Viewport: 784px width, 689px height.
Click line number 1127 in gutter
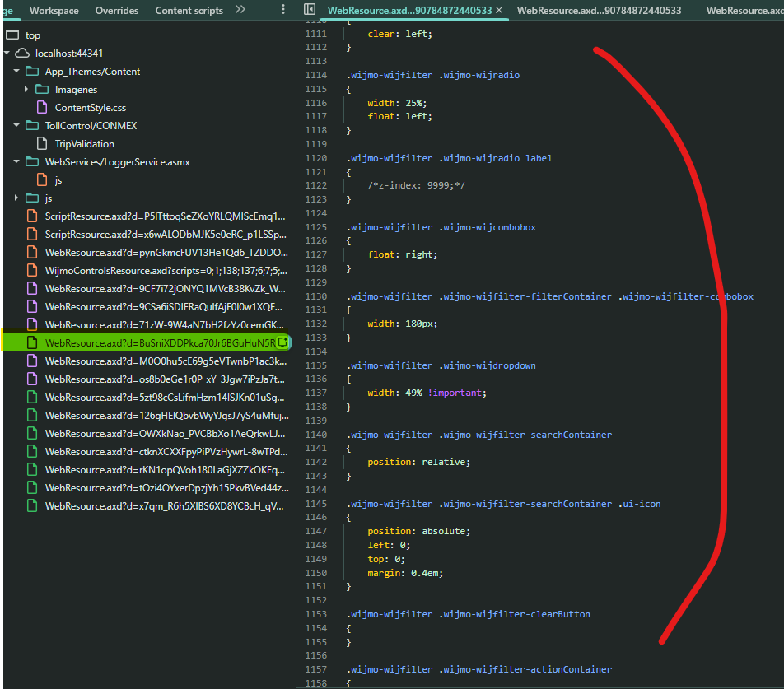click(316, 254)
